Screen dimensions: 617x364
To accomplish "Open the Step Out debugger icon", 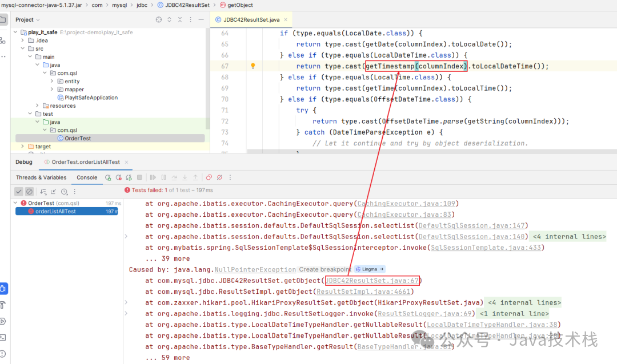I will point(196,177).
